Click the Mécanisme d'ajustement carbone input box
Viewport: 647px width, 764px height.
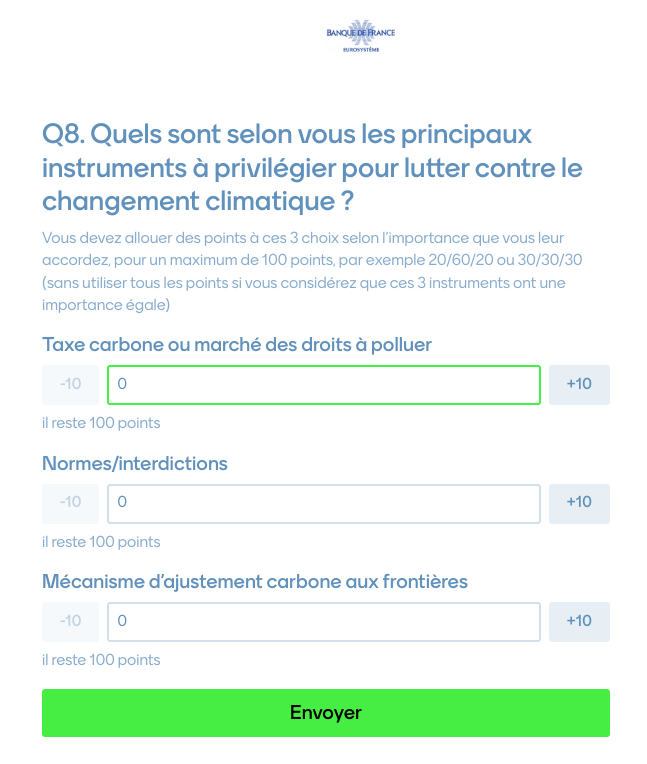(324, 621)
